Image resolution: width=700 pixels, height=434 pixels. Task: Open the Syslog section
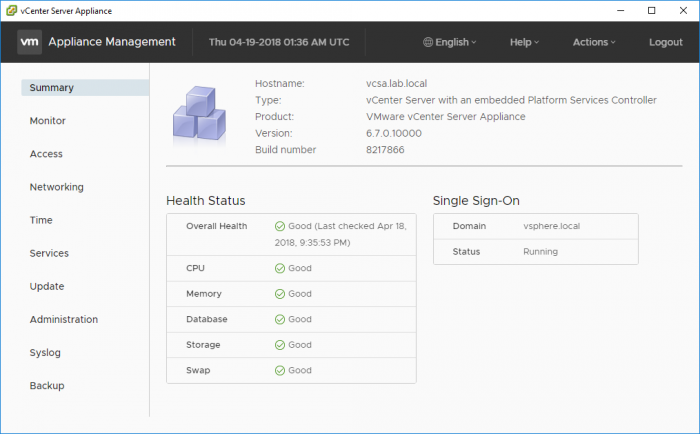coord(45,353)
